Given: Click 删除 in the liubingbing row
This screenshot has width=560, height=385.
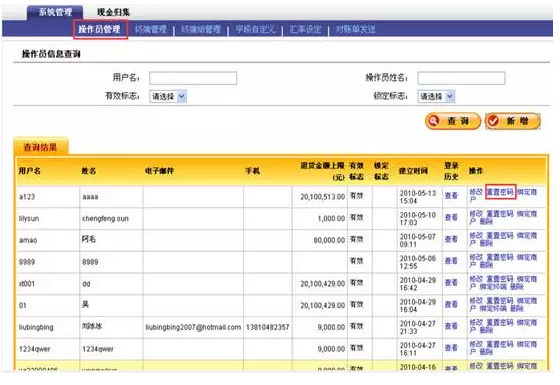Looking at the screenshot, I should click(486, 330).
